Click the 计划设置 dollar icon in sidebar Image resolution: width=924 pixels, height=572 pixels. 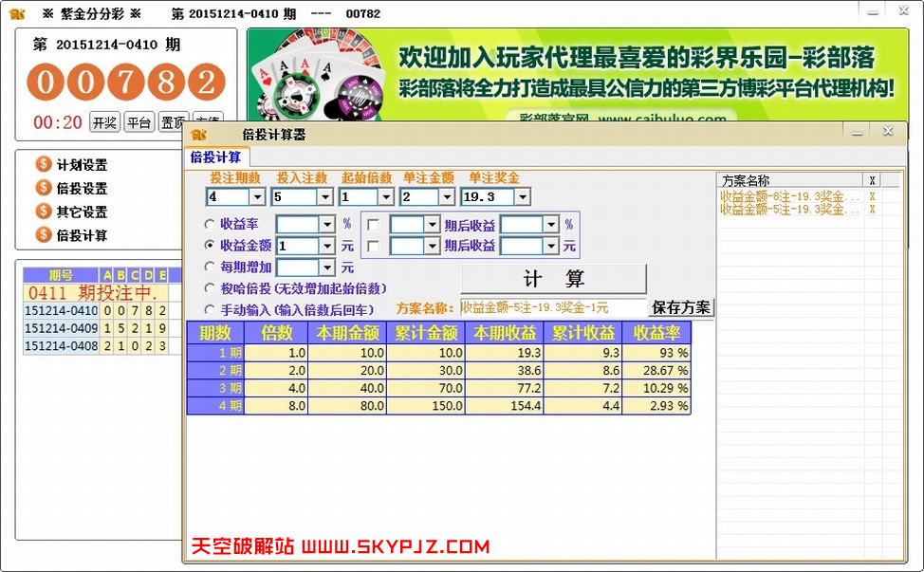click(x=43, y=164)
